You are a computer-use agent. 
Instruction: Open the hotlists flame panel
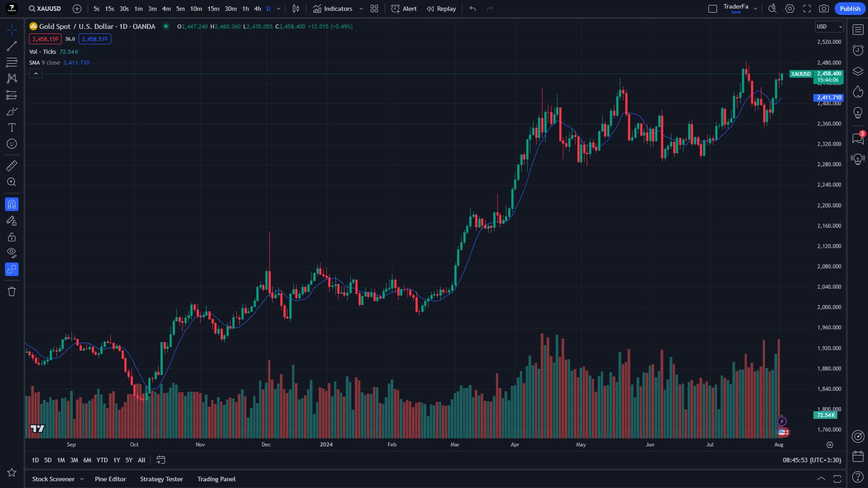(x=858, y=92)
